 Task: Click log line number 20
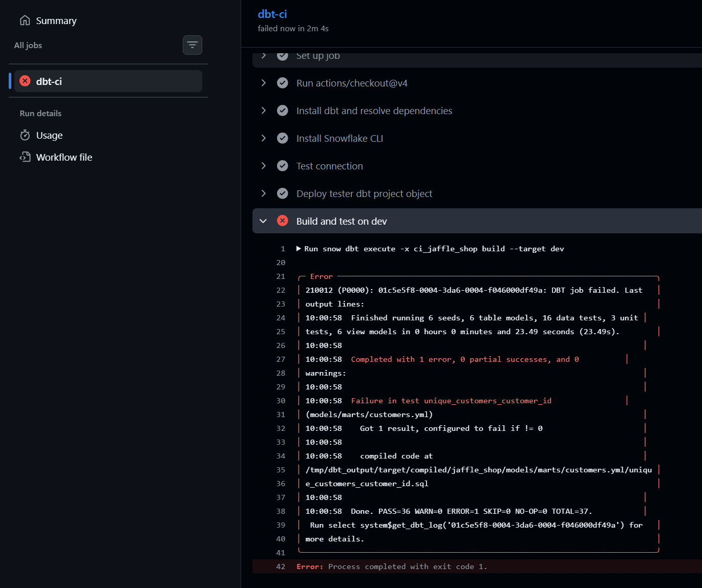[x=281, y=263]
